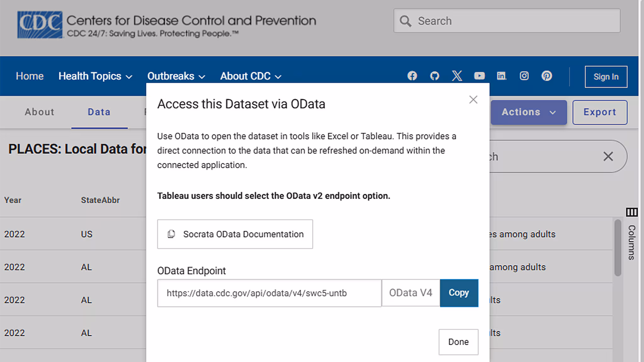This screenshot has width=644, height=362.
Task: Switch to the About tab
Action: [40, 112]
